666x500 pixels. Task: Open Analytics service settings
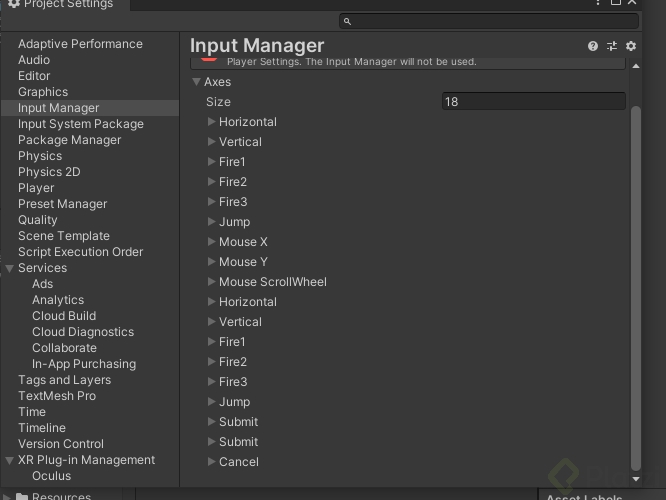pos(58,300)
